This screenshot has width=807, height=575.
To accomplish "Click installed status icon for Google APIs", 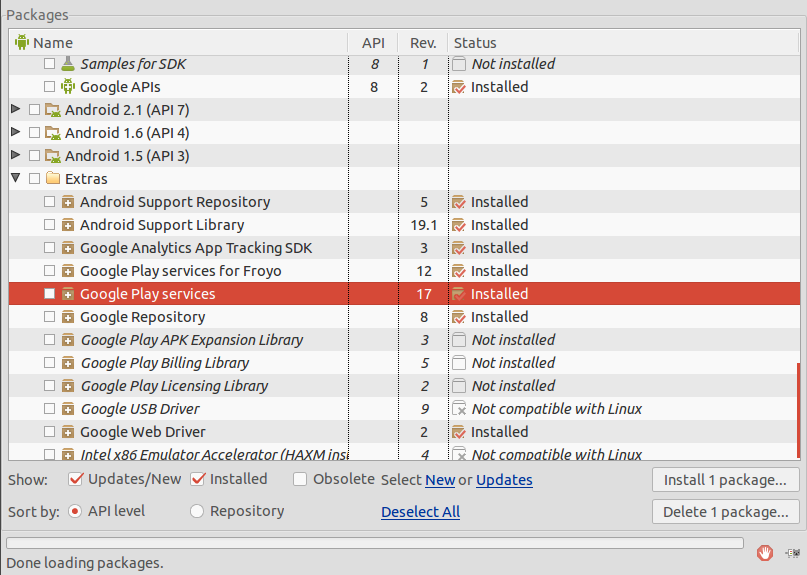I will pyautogui.click(x=459, y=87).
